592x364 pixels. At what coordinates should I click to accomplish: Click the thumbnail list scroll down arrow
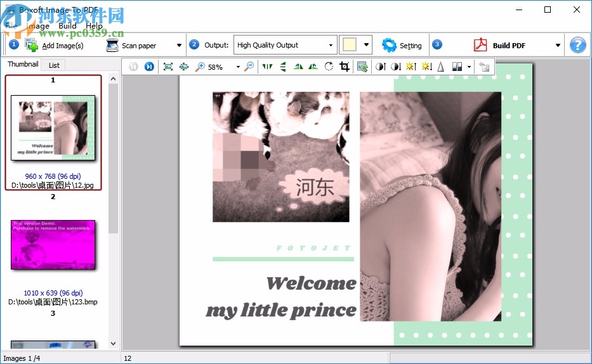pyautogui.click(x=114, y=344)
